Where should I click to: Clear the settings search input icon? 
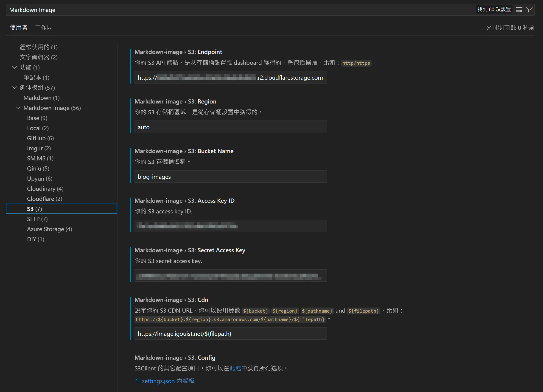pos(519,10)
